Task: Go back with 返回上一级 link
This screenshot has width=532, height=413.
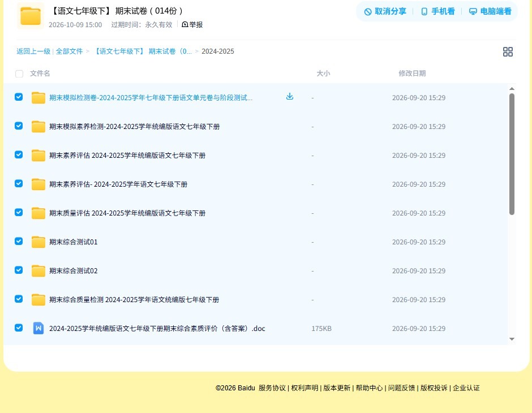Action: click(x=33, y=51)
